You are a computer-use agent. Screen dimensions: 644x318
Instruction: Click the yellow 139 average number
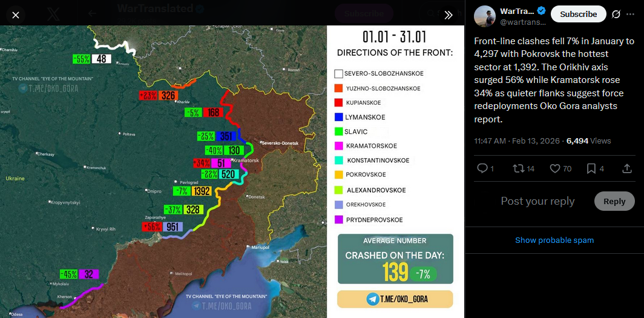[395, 272]
